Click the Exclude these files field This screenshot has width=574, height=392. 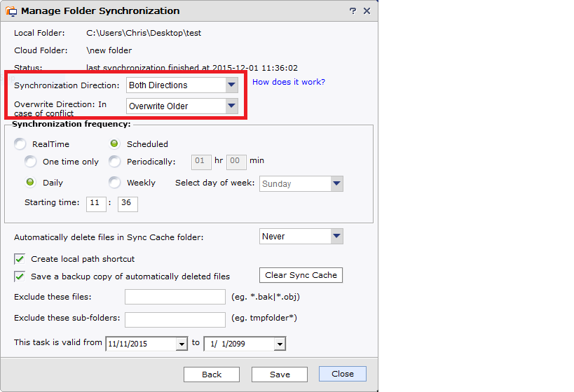[x=175, y=297]
